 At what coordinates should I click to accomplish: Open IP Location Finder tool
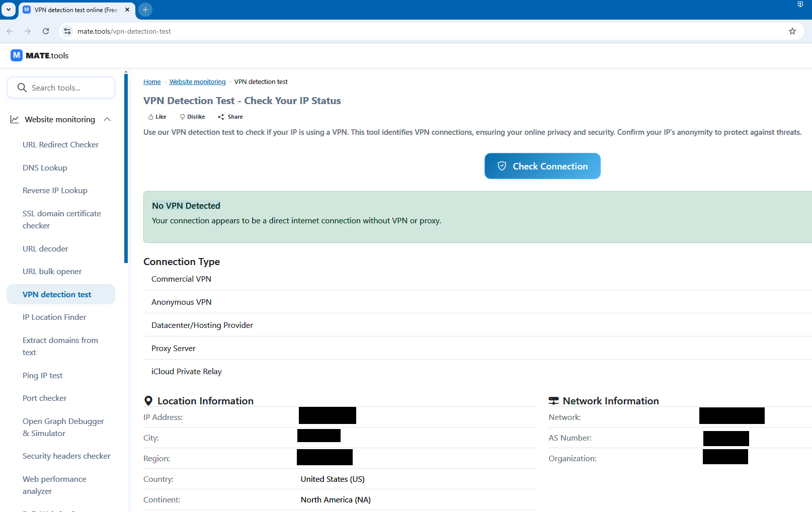[54, 317]
